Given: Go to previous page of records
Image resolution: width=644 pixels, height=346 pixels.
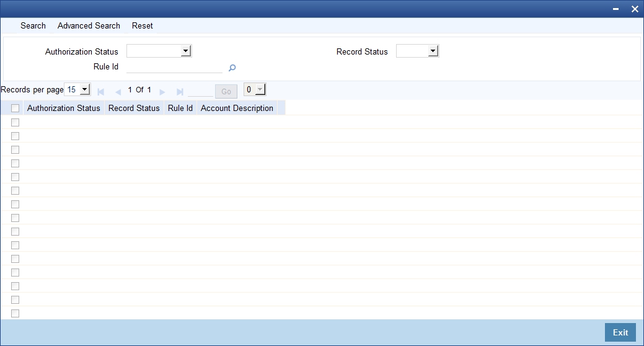Looking at the screenshot, I should pos(118,92).
